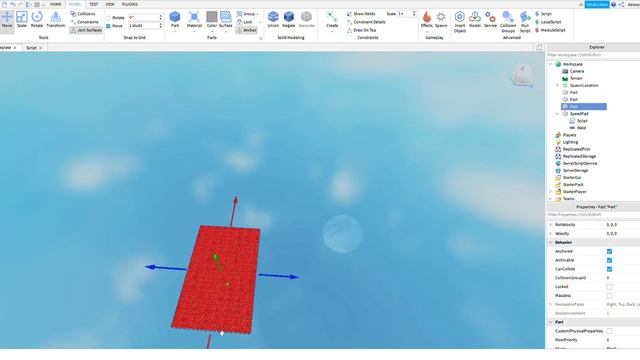The height and width of the screenshot is (360, 640).
Task: Open Insert Object
Action: (x=460, y=22)
